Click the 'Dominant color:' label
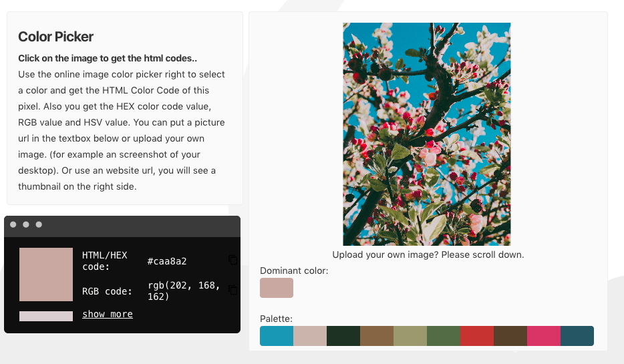Screen dimensions: 624x364 [x=294, y=270]
